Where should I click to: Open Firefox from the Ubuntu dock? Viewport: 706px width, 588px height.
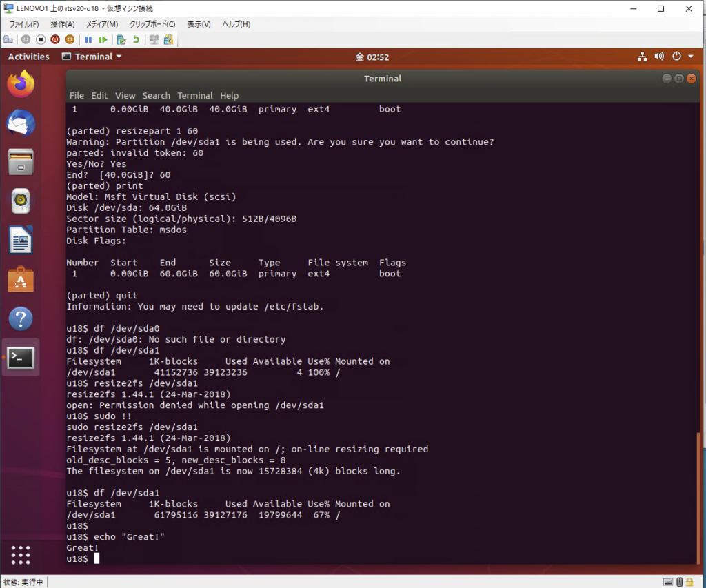click(21, 85)
